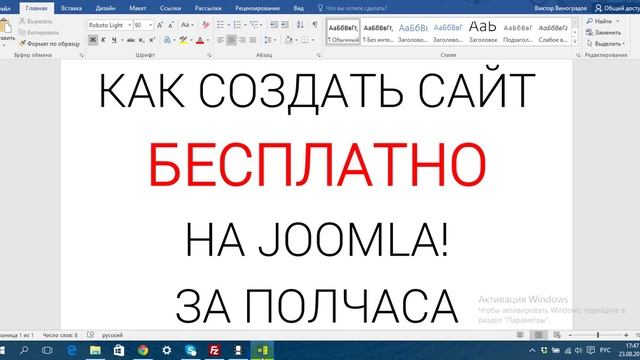The width and height of the screenshot is (640, 360).
Task: Clear all formatting (eraser icon)
Action: 206,25
